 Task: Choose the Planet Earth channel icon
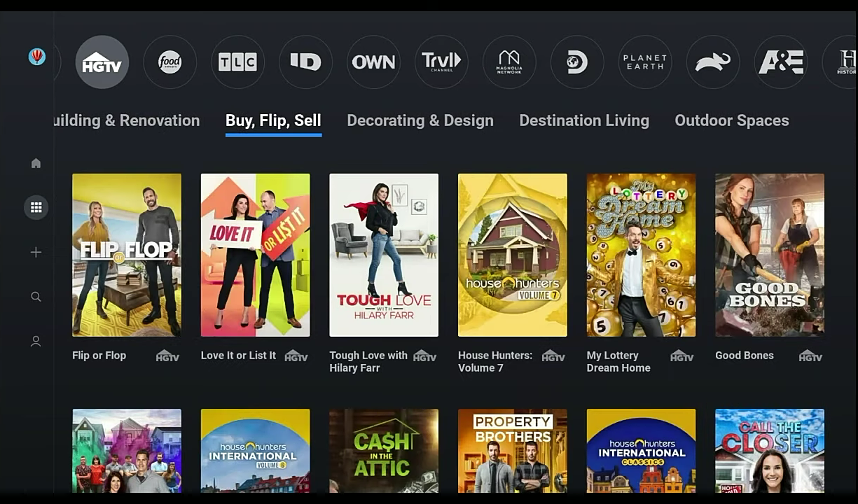(x=645, y=62)
